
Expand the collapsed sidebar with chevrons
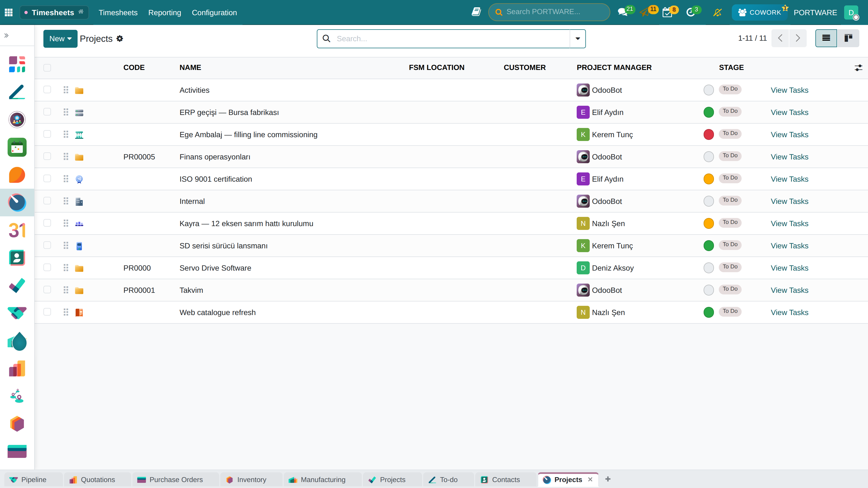7,35
